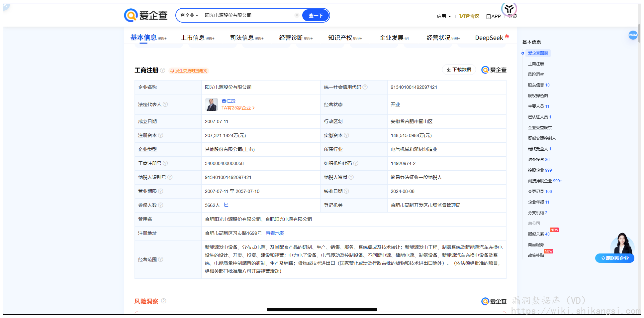Click help icon beside 实缴资本
This screenshot has width=644, height=318.
point(346,135)
